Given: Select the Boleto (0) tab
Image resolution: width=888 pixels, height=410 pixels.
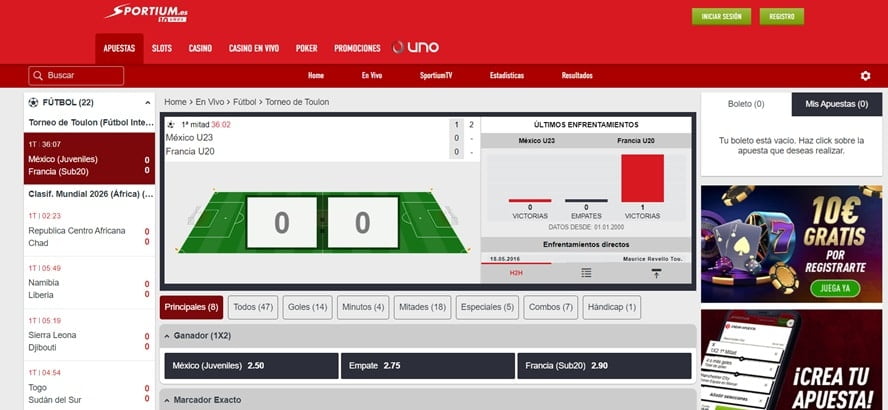Looking at the screenshot, I should coord(746,104).
